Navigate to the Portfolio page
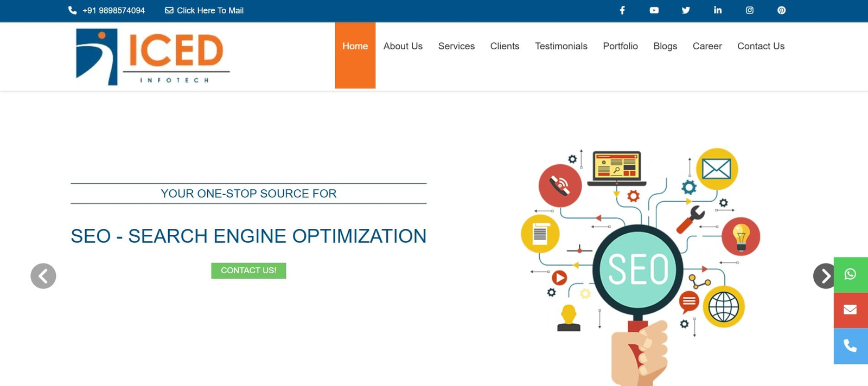Viewport: 868px width, 386px height. tap(620, 47)
